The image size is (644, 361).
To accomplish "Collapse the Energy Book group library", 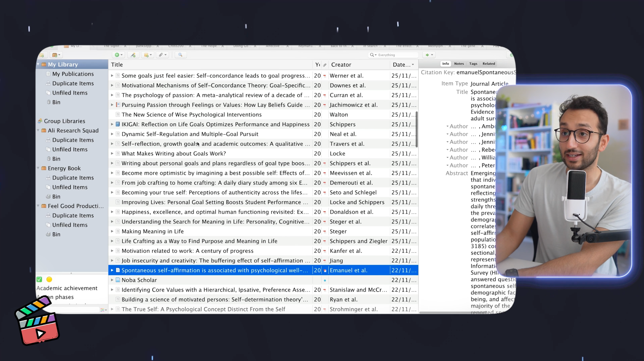I will coord(38,168).
